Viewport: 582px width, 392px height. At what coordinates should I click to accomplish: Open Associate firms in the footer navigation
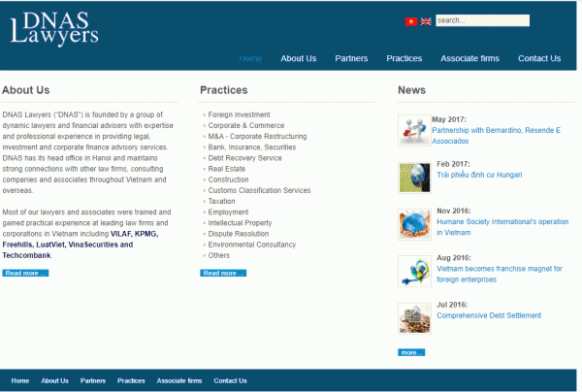pos(179,380)
